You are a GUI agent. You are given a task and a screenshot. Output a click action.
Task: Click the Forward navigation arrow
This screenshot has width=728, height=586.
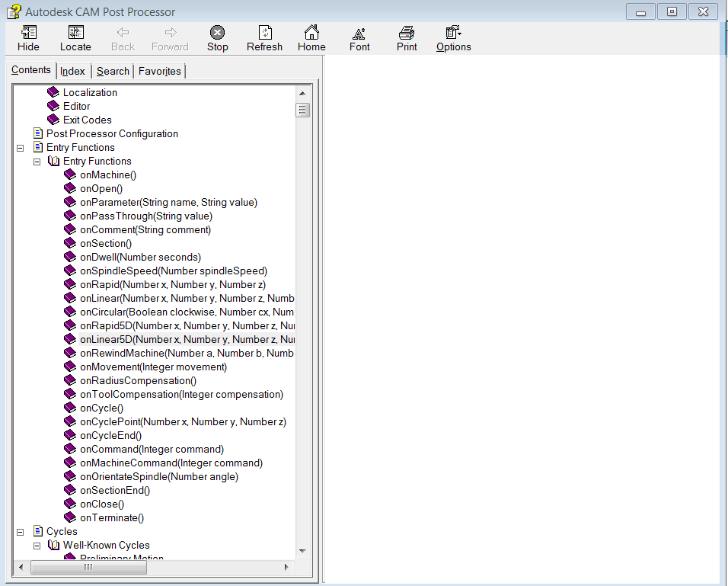169,37
